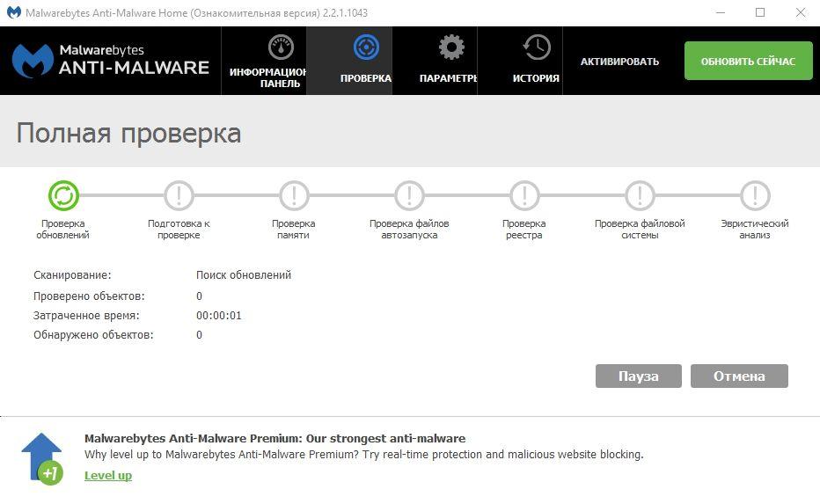The height and width of the screenshot is (504, 820).
Task: Click the blue Premium upgrade arrow icon
Action: tap(43, 457)
